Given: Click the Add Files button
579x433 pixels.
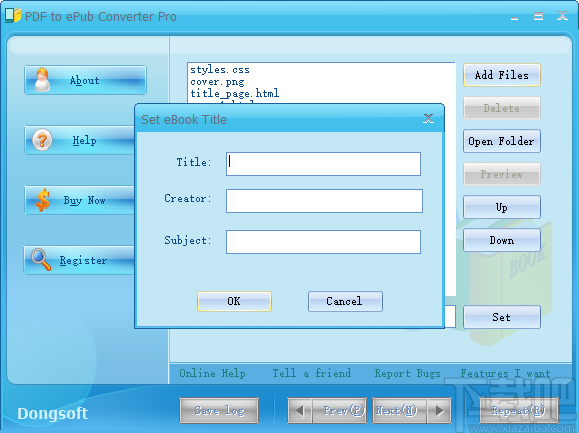Looking at the screenshot, I should click(x=502, y=75).
